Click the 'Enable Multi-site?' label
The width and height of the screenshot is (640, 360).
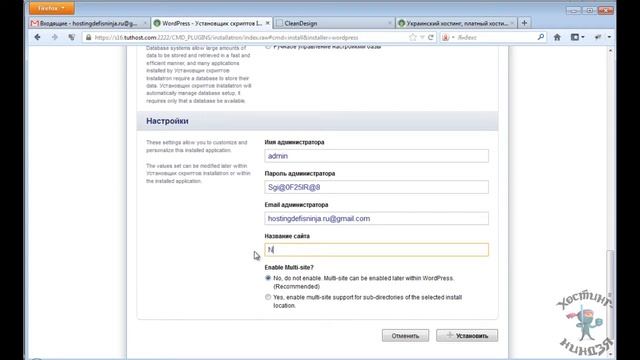[x=289, y=267]
